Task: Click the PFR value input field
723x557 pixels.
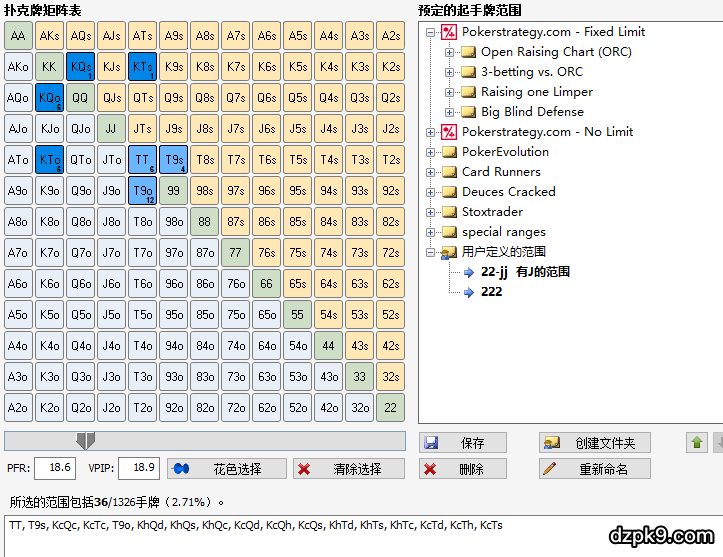Action: 55,468
